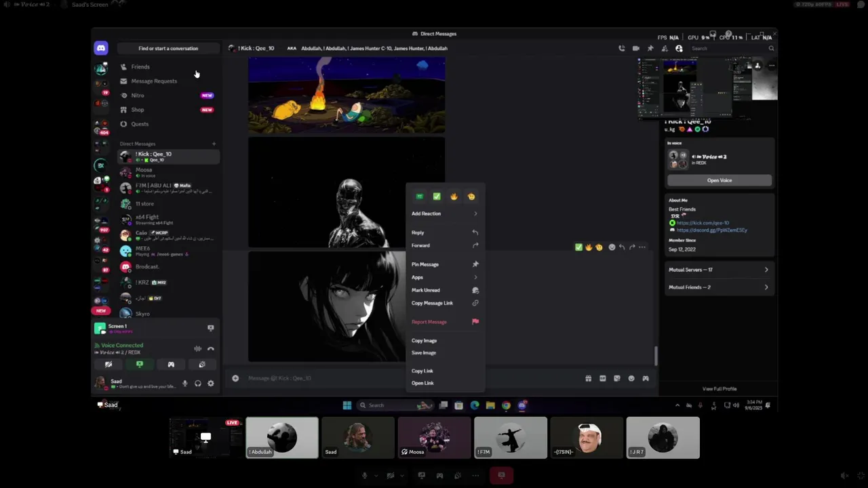Click the plus attach button in message box

coord(235,378)
